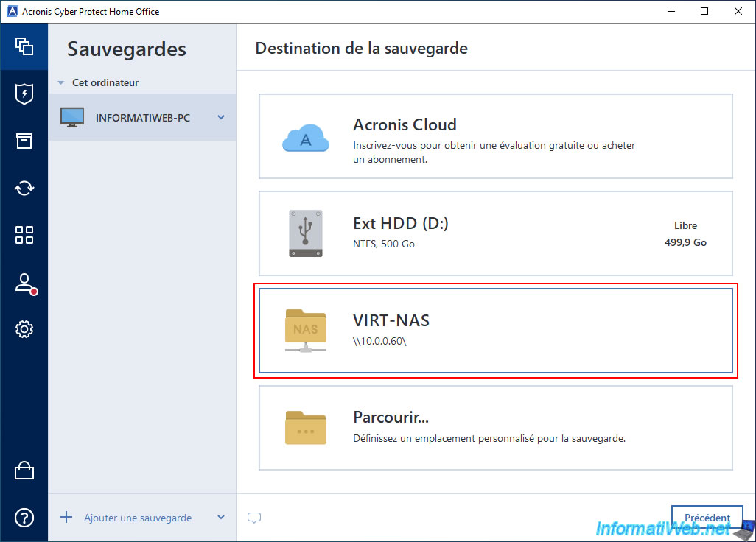
Task: Click the VIRT-NAS network folder icon
Action: [x=306, y=331]
